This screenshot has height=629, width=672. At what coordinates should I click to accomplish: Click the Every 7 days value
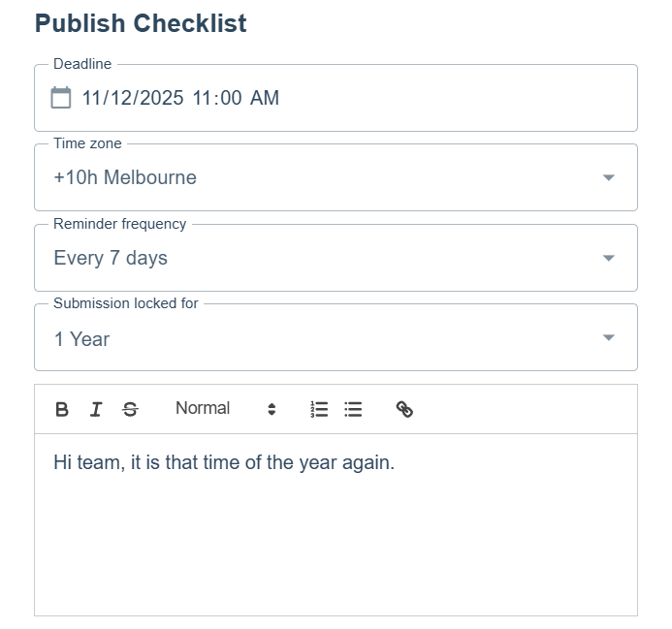click(111, 259)
